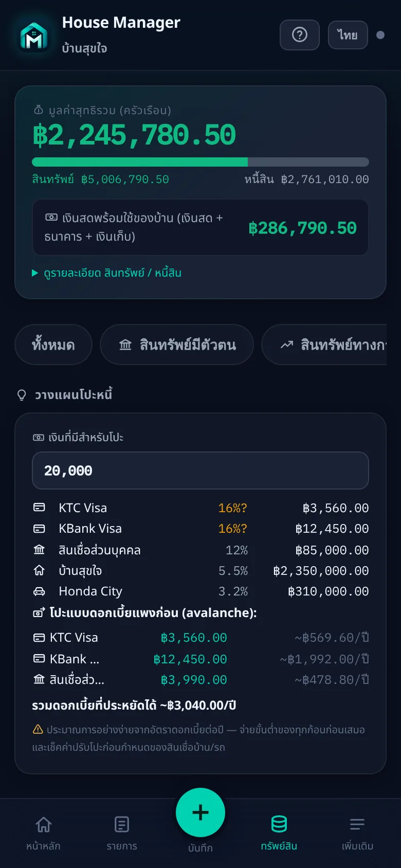Tap the green plus record button

coord(200,812)
